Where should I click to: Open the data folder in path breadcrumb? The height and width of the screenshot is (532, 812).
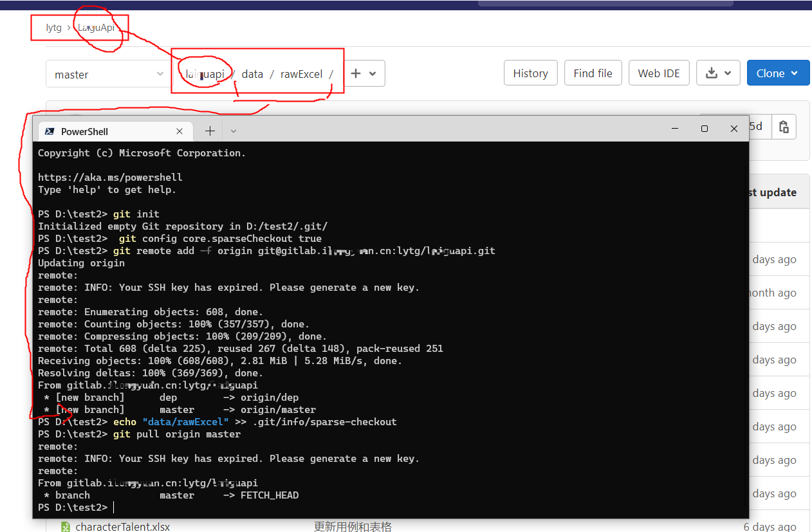click(x=252, y=74)
